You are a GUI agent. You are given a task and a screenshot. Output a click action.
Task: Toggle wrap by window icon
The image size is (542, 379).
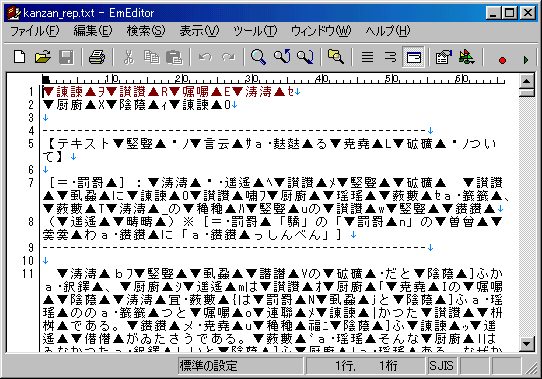point(413,57)
